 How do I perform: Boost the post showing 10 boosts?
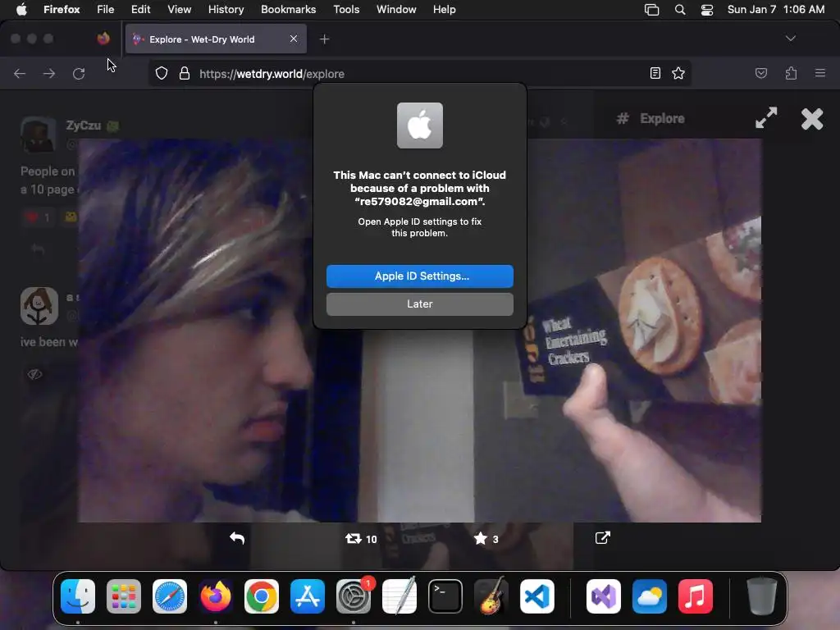(361, 538)
